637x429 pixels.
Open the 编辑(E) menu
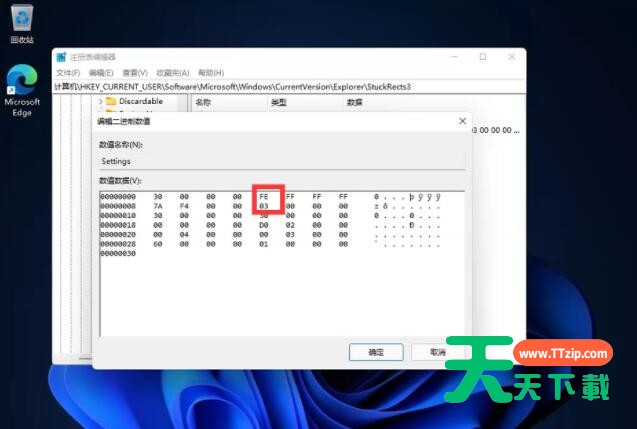101,73
